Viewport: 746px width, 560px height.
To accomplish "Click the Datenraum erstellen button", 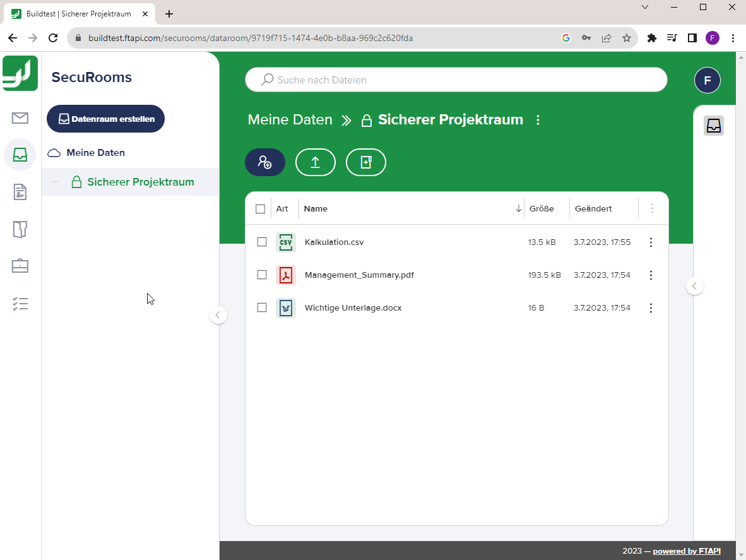I will tap(105, 118).
